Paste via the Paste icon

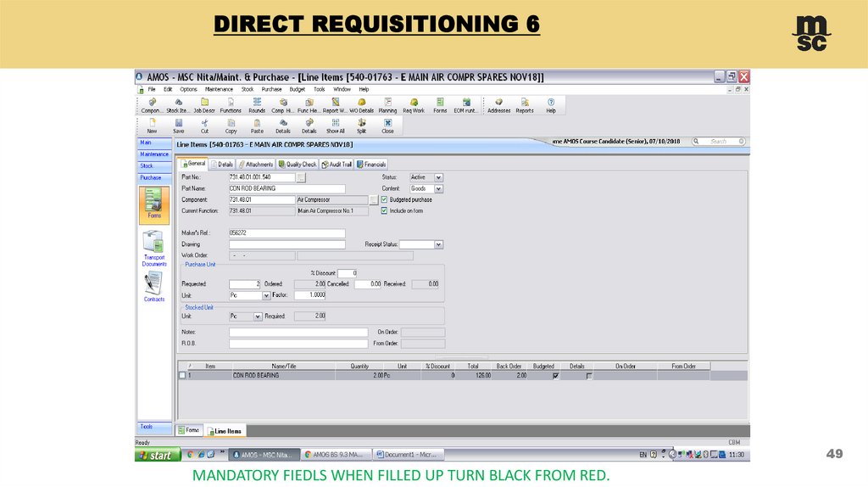(x=257, y=126)
